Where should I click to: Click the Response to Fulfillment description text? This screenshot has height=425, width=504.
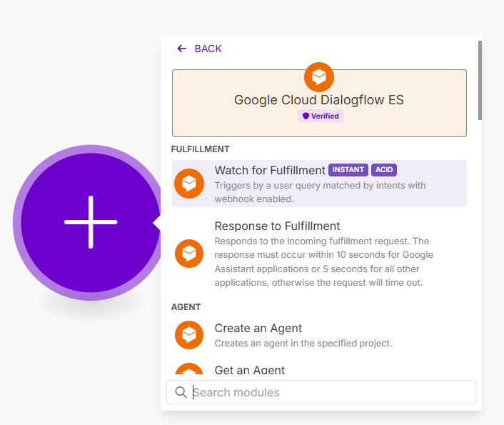point(323,262)
